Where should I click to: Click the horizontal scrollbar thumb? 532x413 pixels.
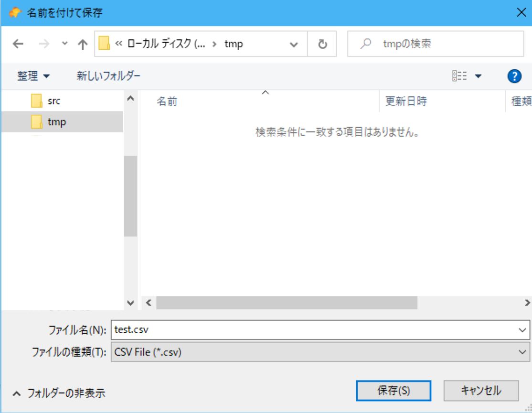287,303
